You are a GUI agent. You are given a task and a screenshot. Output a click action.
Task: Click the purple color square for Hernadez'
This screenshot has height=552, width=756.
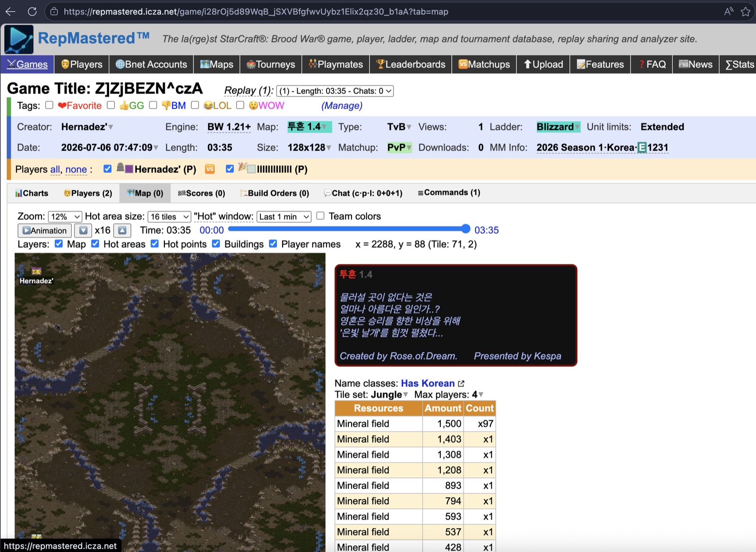pyautogui.click(x=129, y=169)
